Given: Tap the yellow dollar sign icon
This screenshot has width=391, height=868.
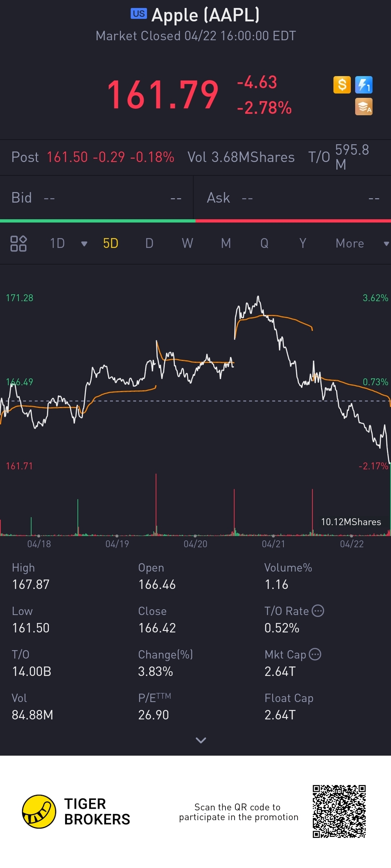Looking at the screenshot, I should [x=342, y=85].
